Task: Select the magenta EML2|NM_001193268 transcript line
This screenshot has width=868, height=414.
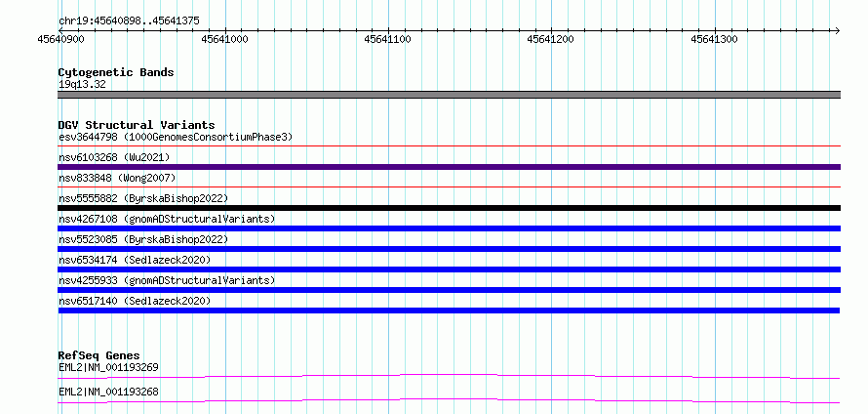Action: 449,400
